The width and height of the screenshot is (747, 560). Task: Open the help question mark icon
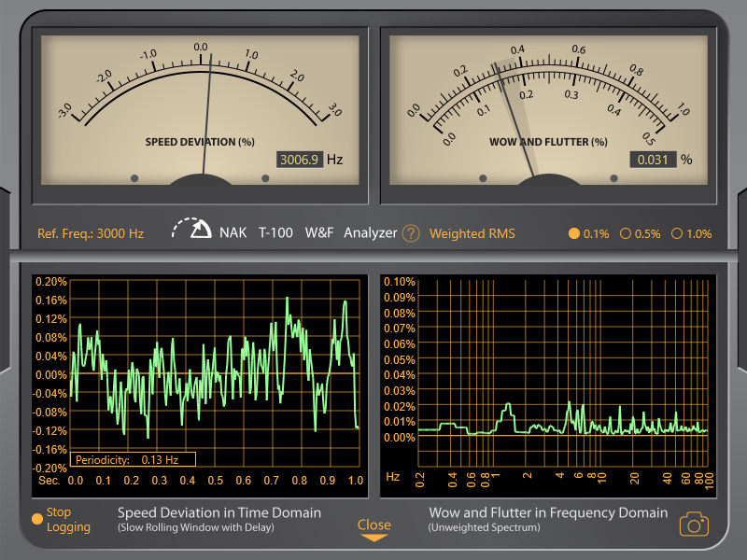tap(411, 234)
